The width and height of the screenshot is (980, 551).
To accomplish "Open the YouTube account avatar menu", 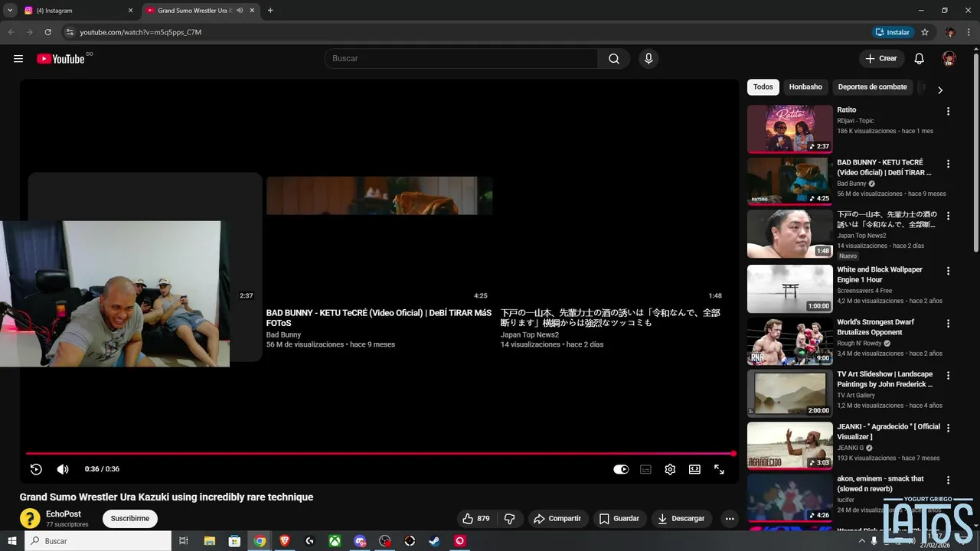I will tap(949, 59).
